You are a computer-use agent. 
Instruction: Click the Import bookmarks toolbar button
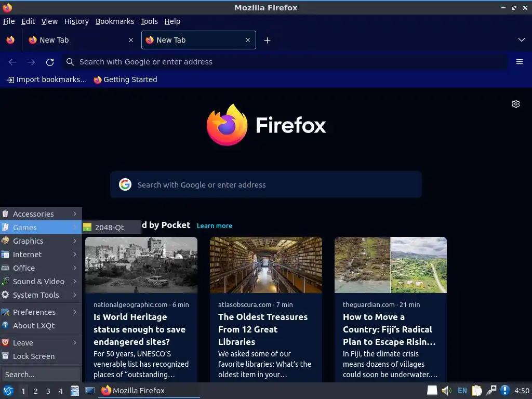coord(47,79)
